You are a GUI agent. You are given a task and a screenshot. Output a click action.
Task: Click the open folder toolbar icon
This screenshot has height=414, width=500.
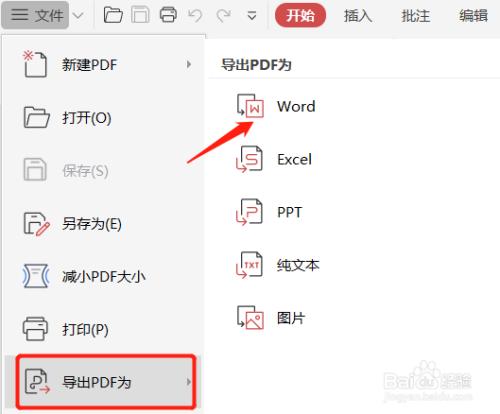[113, 15]
